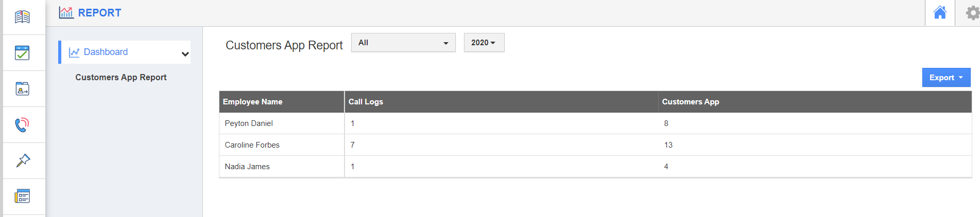Click the REPORT title link

[99, 13]
